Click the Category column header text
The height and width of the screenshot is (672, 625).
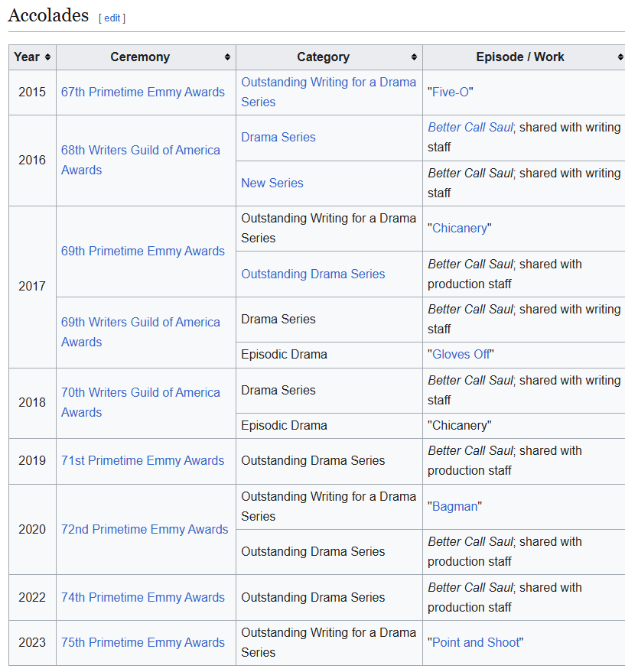click(324, 57)
